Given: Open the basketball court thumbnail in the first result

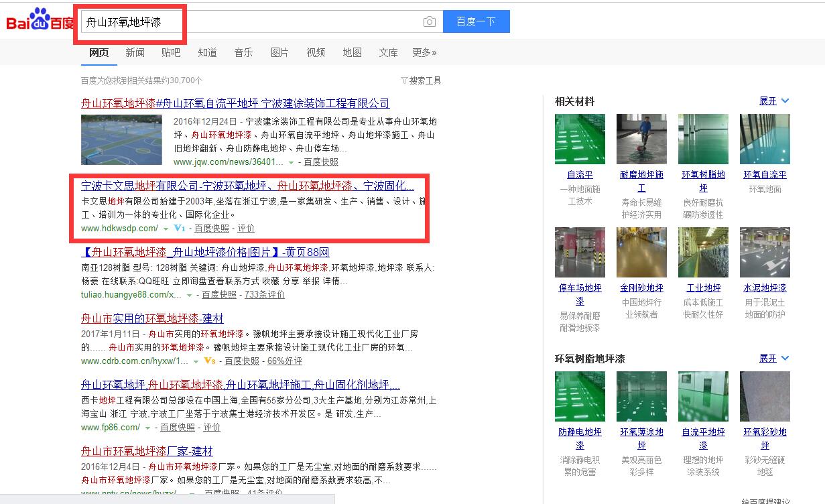Looking at the screenshot, I should (x=121, y=139).
